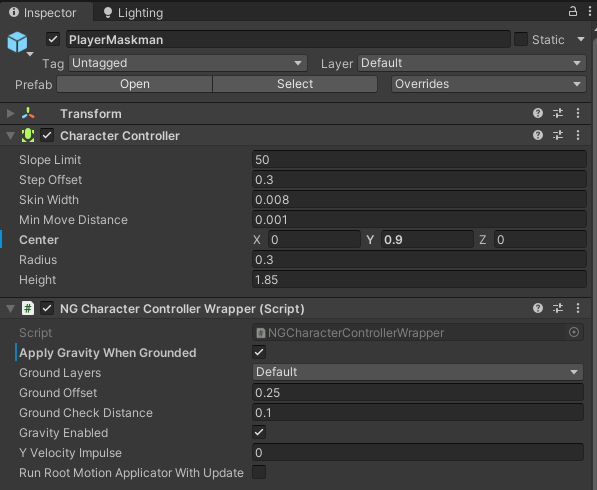Viewport: 597px width, 490px height.
Task: Click the Script object picker circle
Action: point(574,332)
